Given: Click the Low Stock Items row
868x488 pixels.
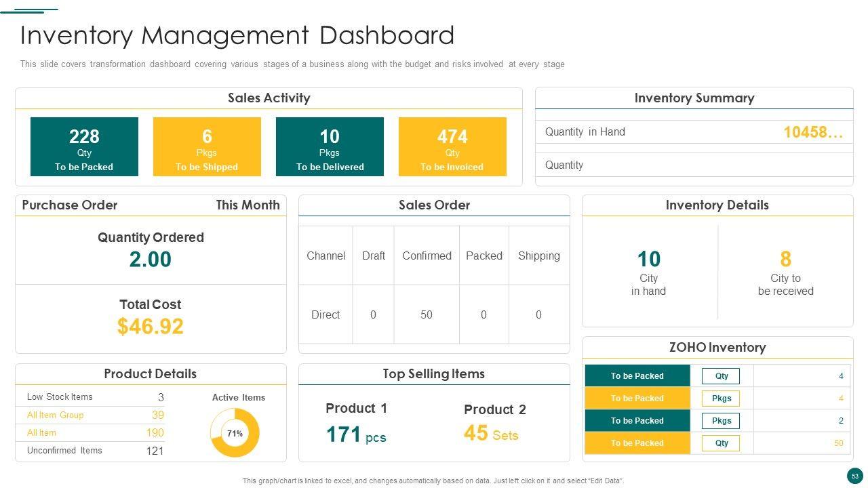Looking at the screenshot, I should tap(95, 397).
